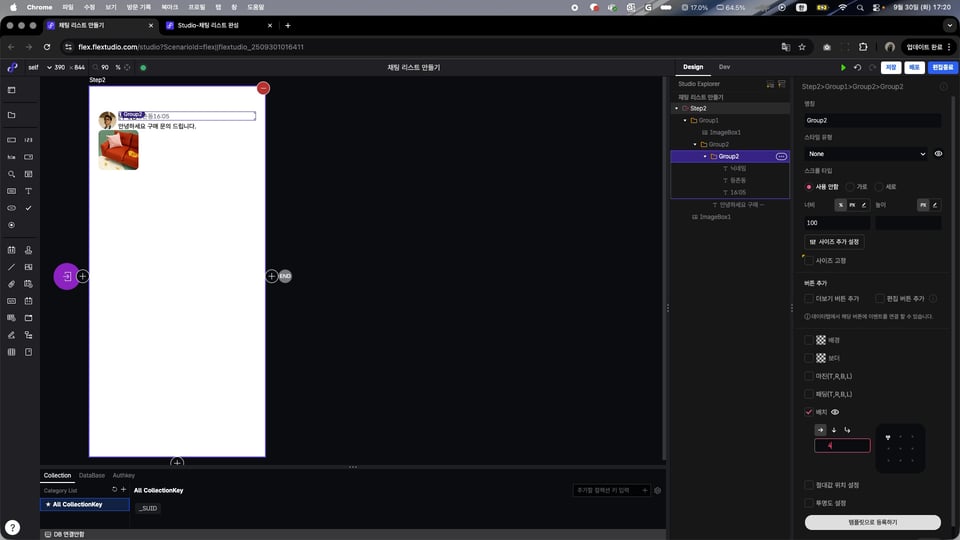The image size is (960, 540).
Task: Uncheck the 배치 checkbox
Action: (809, 412)
